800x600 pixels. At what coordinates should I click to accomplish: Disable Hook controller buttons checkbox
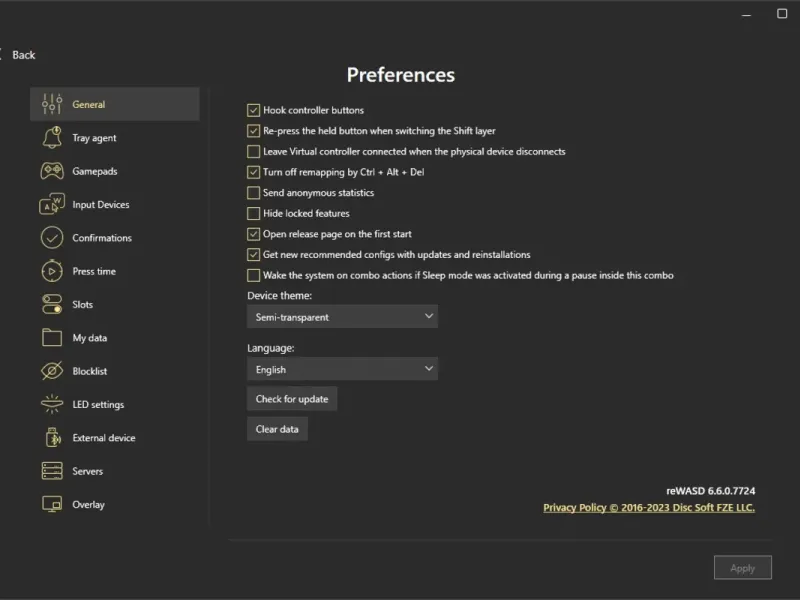254,110
